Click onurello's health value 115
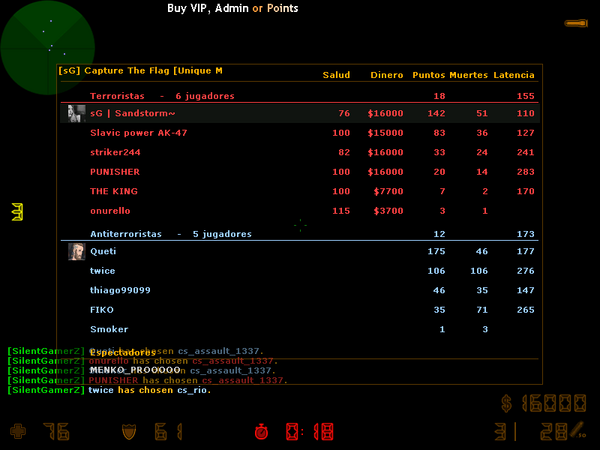 click(341, 211)
